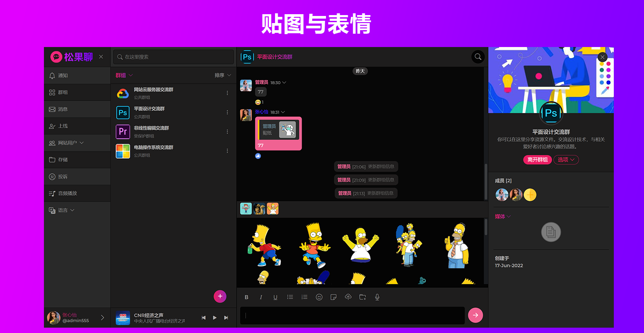Open the emoji picker smiley icon
644x333 pixels.
319,297
